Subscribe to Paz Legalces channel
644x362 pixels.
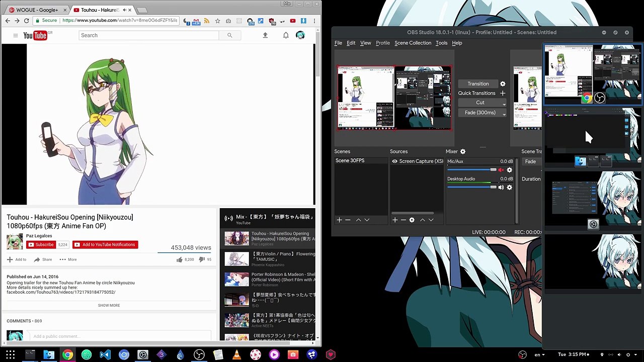coord(40,245)
